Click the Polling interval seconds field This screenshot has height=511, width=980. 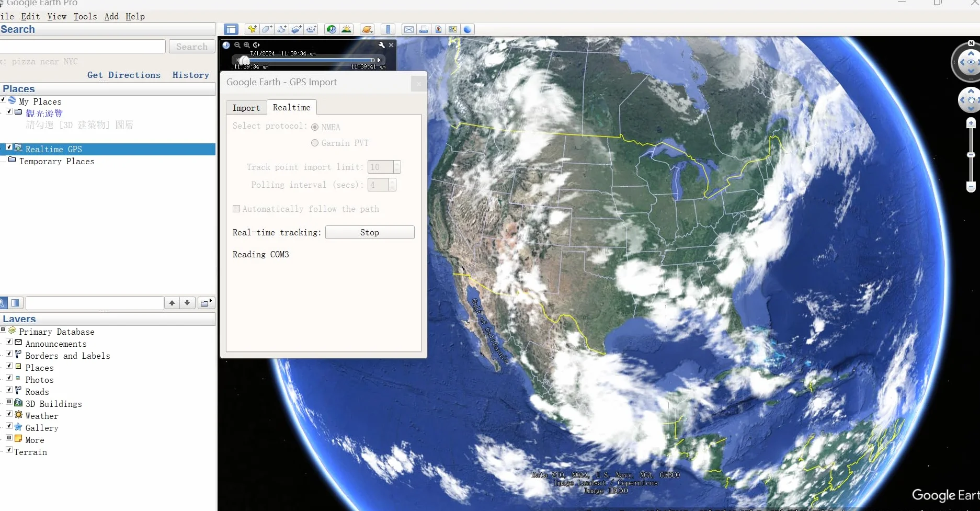[378, 185]
